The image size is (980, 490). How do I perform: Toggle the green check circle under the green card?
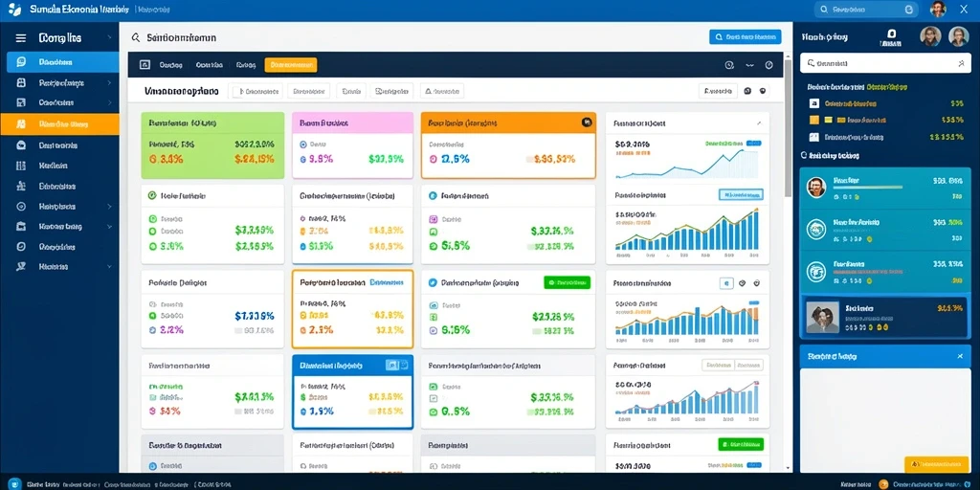[x=151, y=195]
